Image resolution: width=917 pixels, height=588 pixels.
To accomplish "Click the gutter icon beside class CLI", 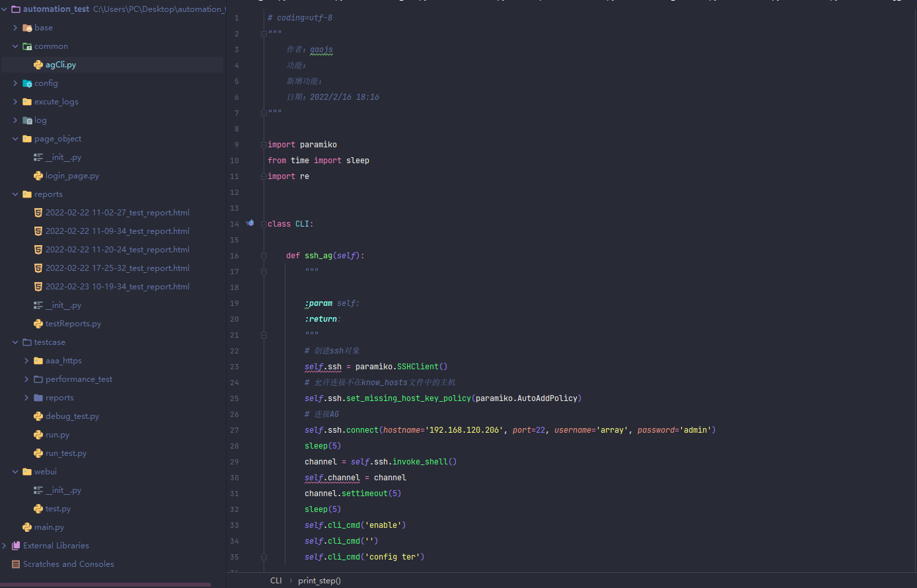I will click(x=250, y=223).
